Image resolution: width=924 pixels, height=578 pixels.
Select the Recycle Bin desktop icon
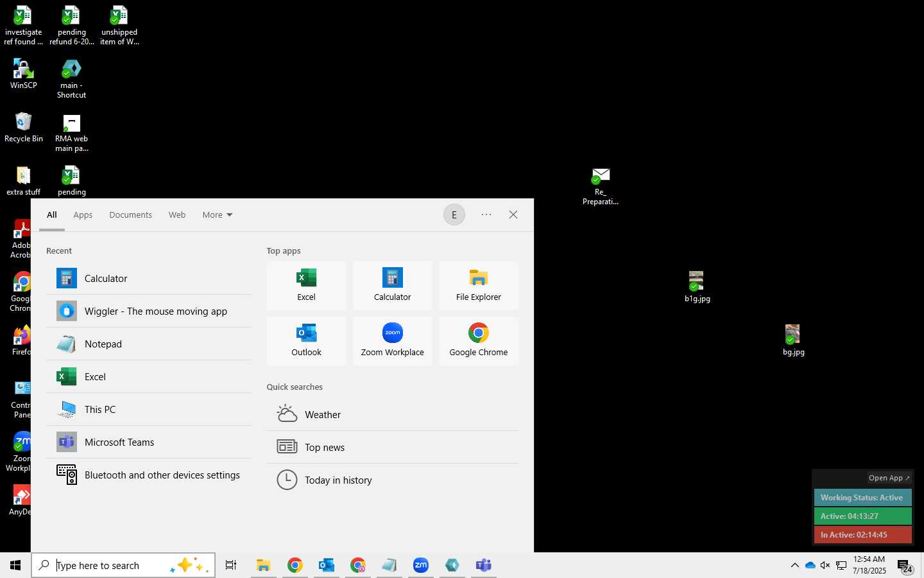tap(24, 127)
